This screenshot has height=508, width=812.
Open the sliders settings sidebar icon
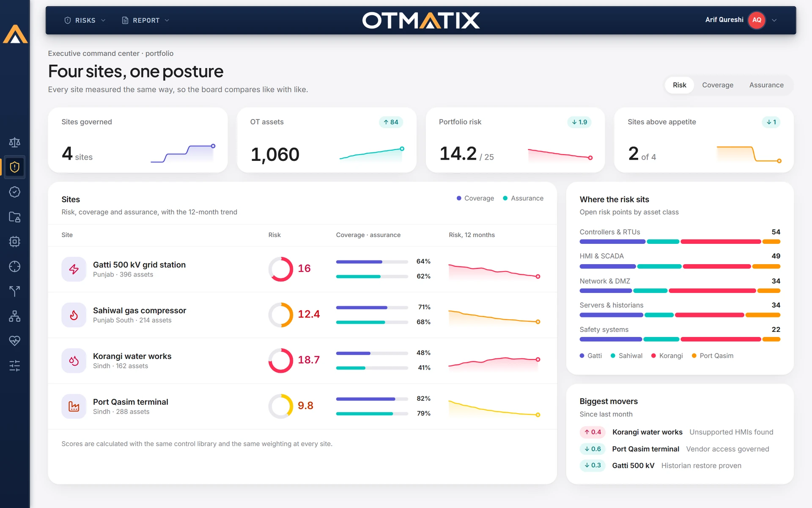click(15, 365)
